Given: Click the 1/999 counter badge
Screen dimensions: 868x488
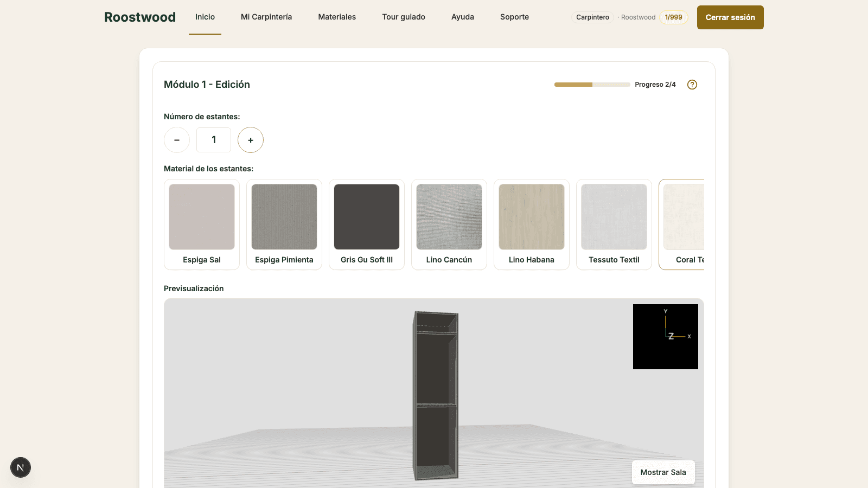Looking at the screenshot, I should point(674,17).
